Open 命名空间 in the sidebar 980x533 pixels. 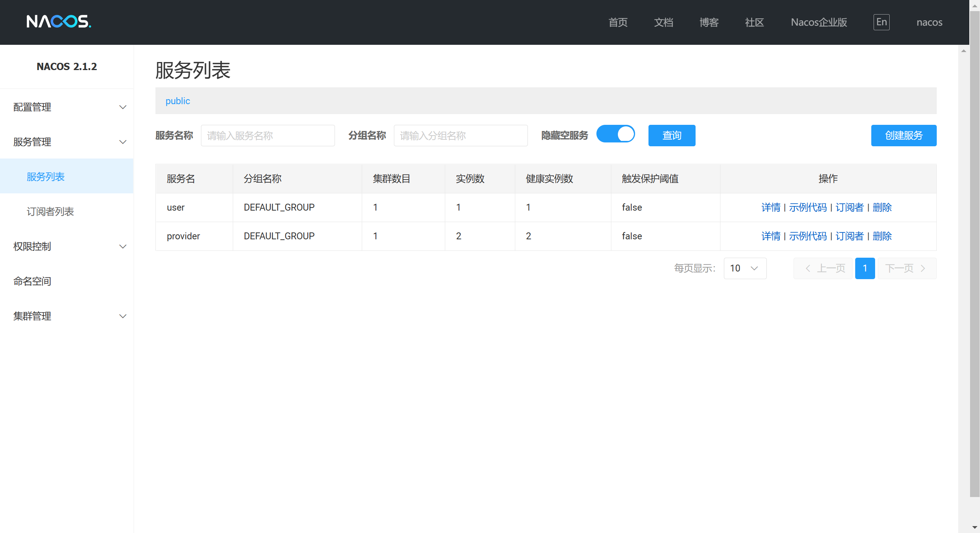click(67, 281)
